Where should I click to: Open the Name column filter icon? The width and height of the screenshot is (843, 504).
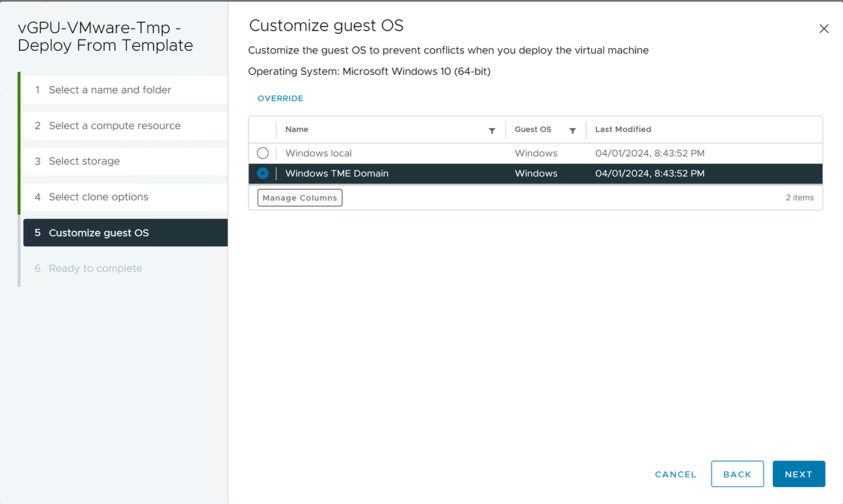pyautogui.click(x=492, y=131)
